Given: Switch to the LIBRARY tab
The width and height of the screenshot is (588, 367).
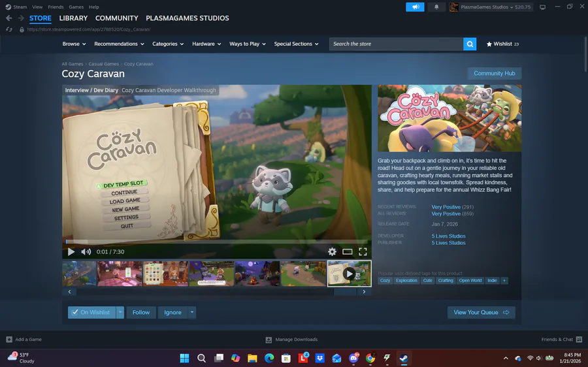Looking at the screenshot, I should tap(73, 18).
